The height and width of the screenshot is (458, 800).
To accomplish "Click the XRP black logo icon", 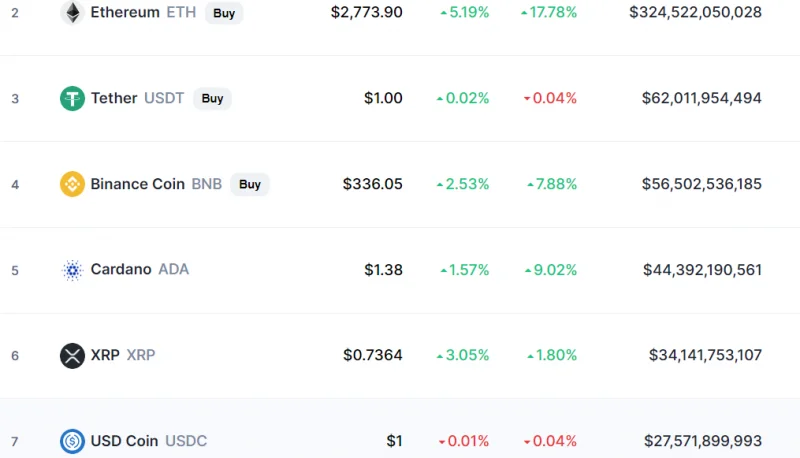I will 72,355.
